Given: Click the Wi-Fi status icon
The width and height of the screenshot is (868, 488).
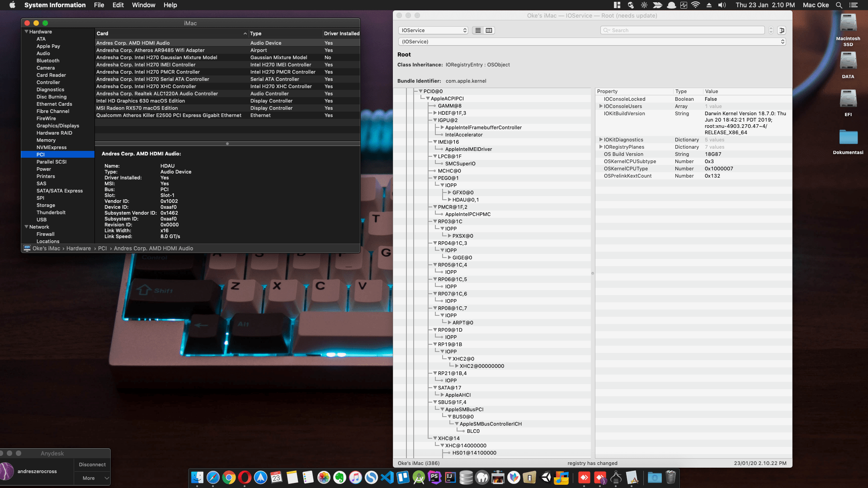Looking at the screenshot, I should [695, 5].
